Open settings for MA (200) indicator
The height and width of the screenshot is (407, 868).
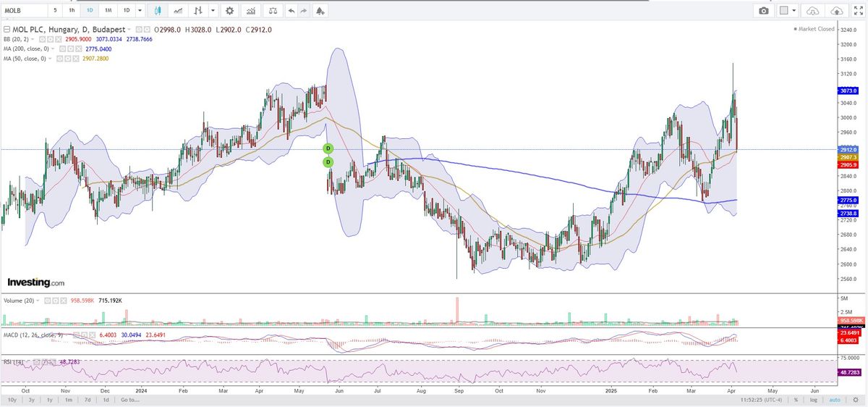[x=70, y=49]
